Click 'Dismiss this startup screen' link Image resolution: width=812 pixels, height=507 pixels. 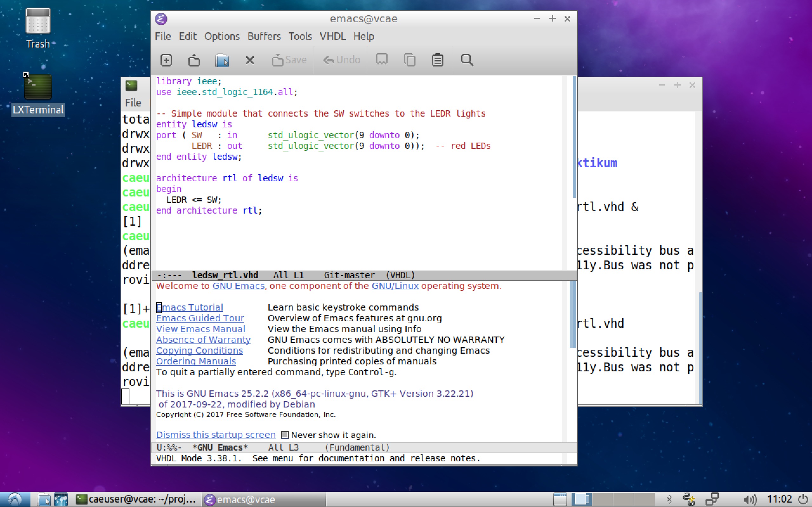tap(215, 434)
